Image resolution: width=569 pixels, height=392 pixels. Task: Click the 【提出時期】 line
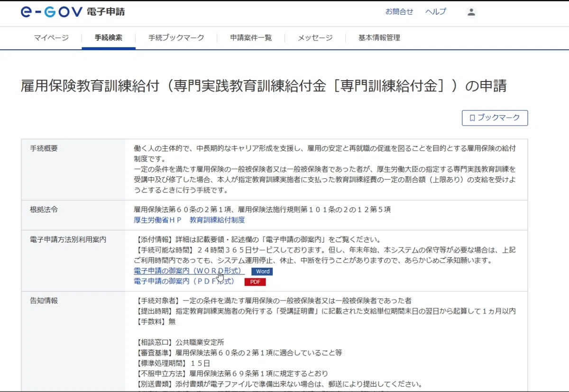[x=325, y=311]
